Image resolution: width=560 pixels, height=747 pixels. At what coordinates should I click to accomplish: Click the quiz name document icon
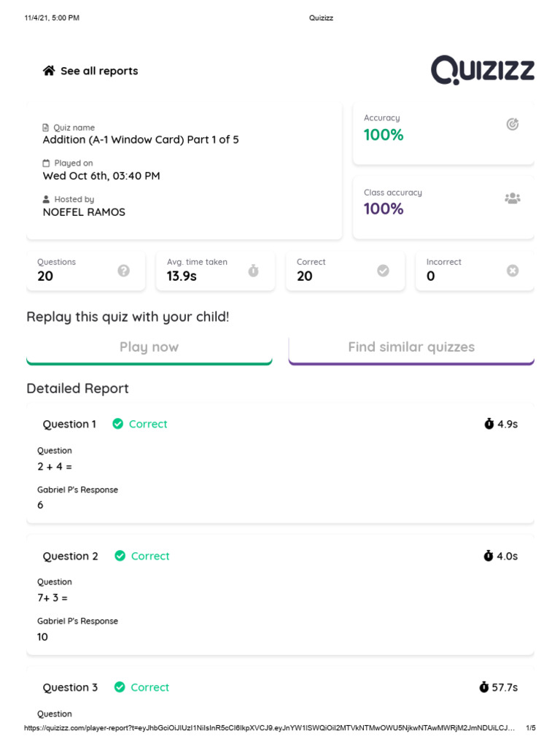pyautogui.click(x=46, y=128)
